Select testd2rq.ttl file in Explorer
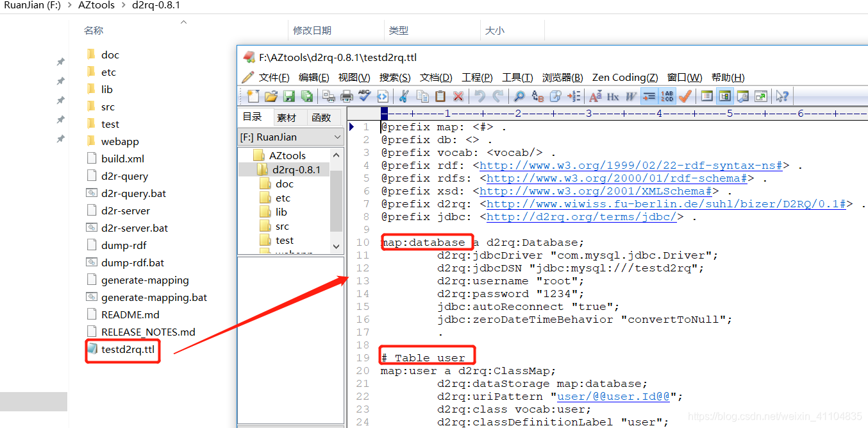868x428 pixels. 128,350
